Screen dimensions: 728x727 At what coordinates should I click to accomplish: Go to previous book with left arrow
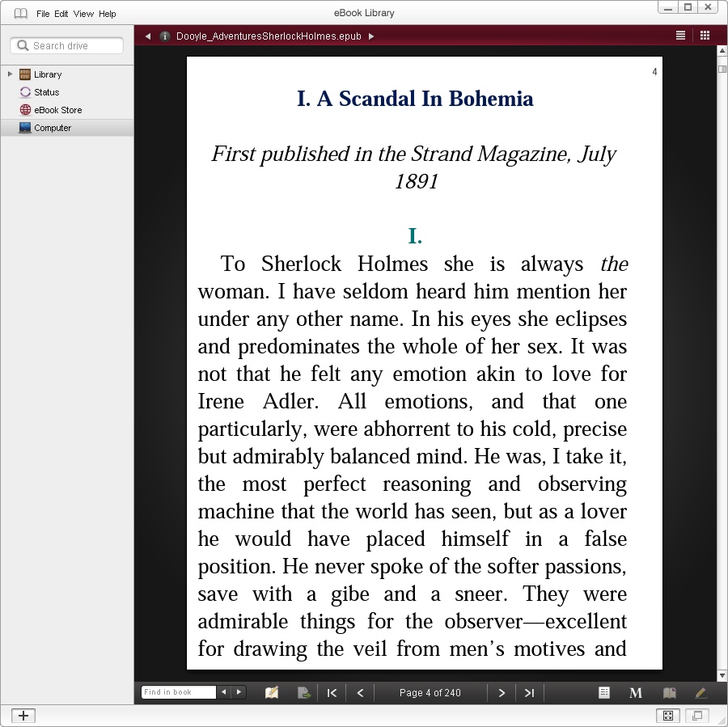(148, 36)
